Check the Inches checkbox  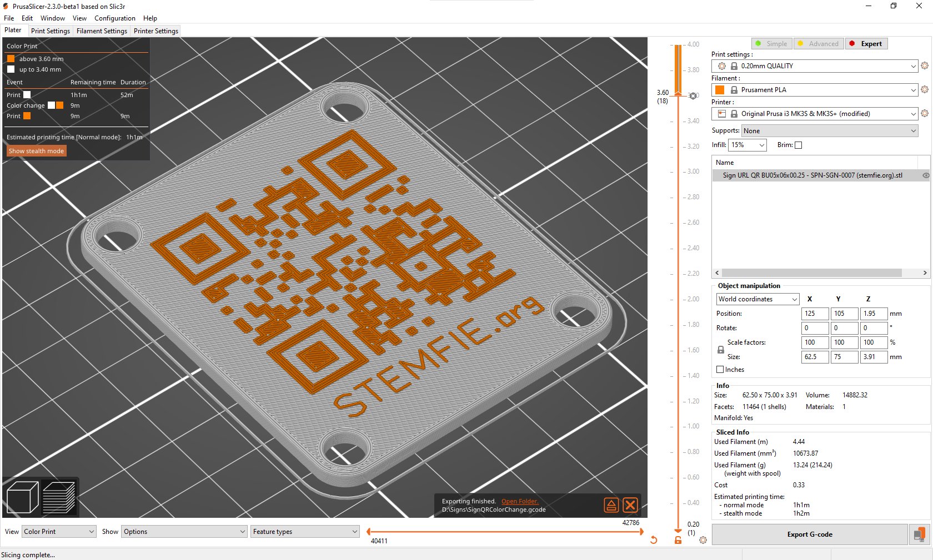point(720,370)
